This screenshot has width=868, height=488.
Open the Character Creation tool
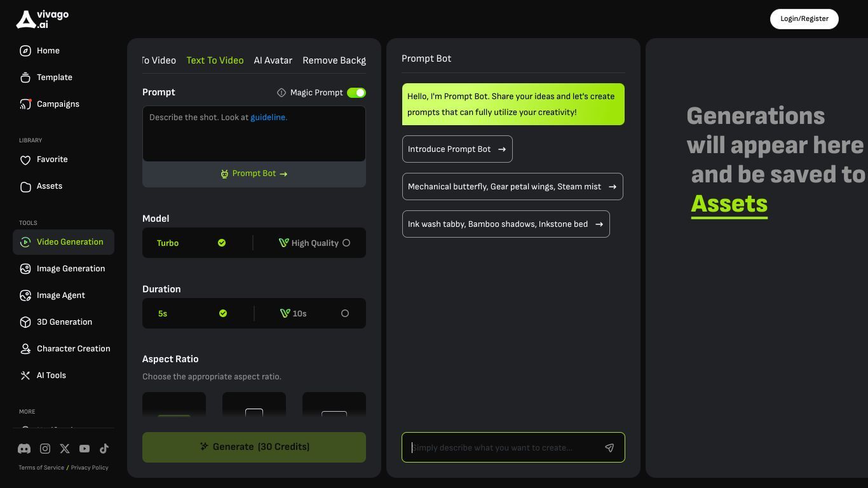click(64, 349)
